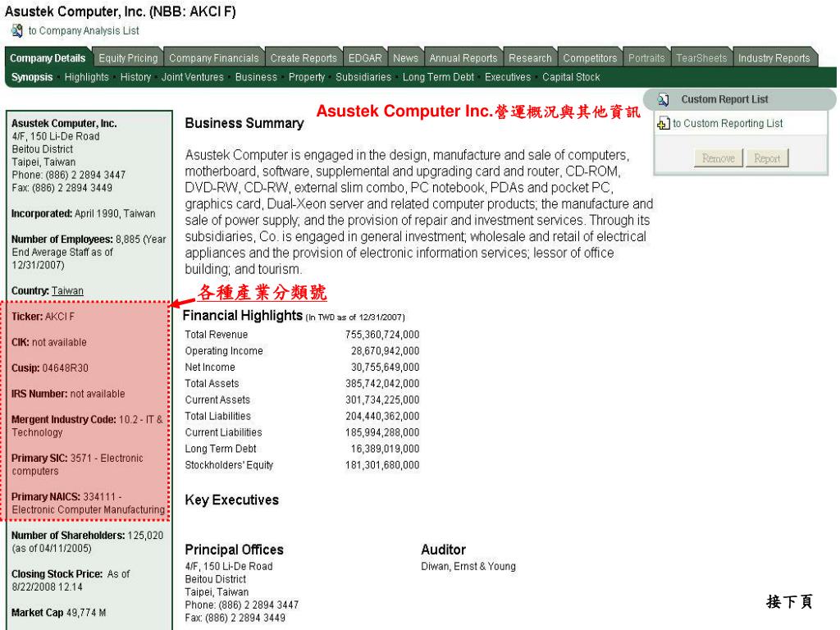
Task: Open the EDGAR tab
Action: point(365,58)
